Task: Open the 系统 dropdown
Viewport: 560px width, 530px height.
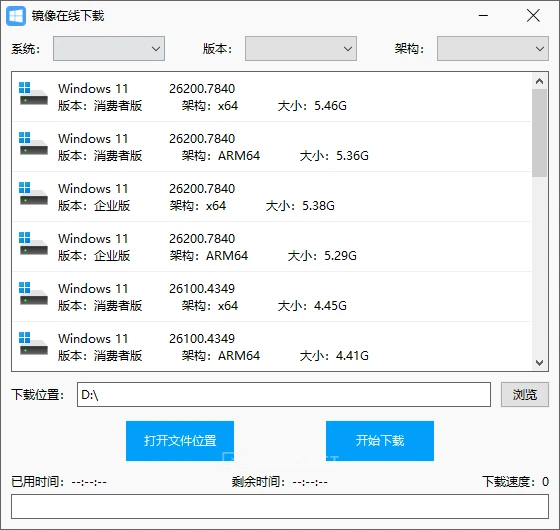Action: (x=109, y=49)
